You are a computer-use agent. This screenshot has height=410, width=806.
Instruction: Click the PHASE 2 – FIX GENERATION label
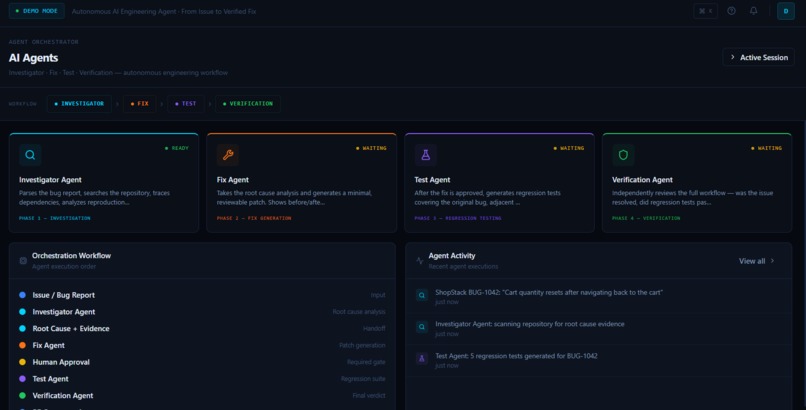(254, 218)
